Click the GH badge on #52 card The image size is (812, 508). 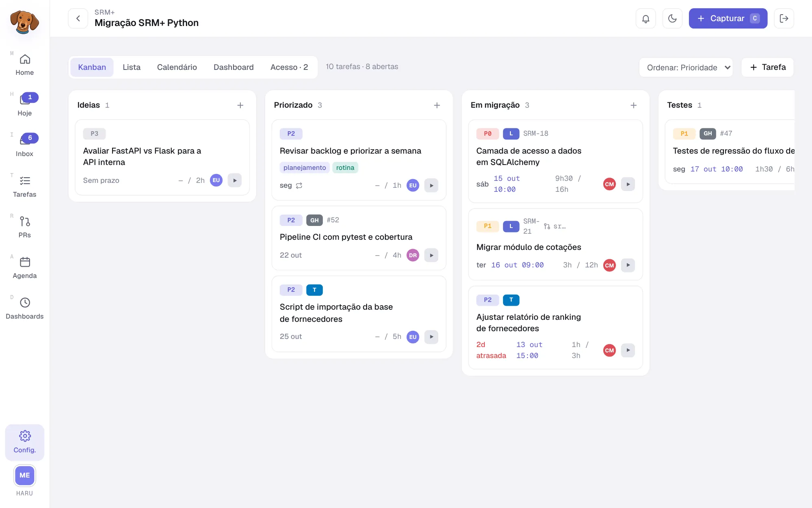click(314, 220)
